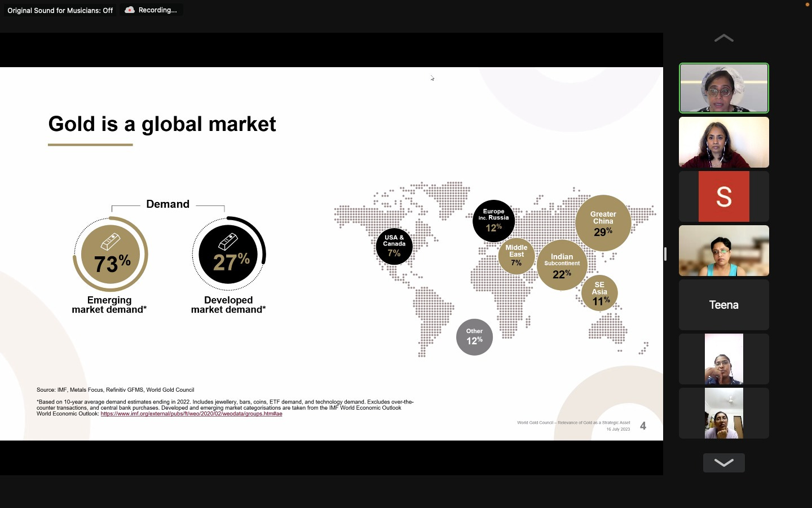Click the 73% emerging market gold bar icon
Screen dimensions: 812x508
(111, 242)
